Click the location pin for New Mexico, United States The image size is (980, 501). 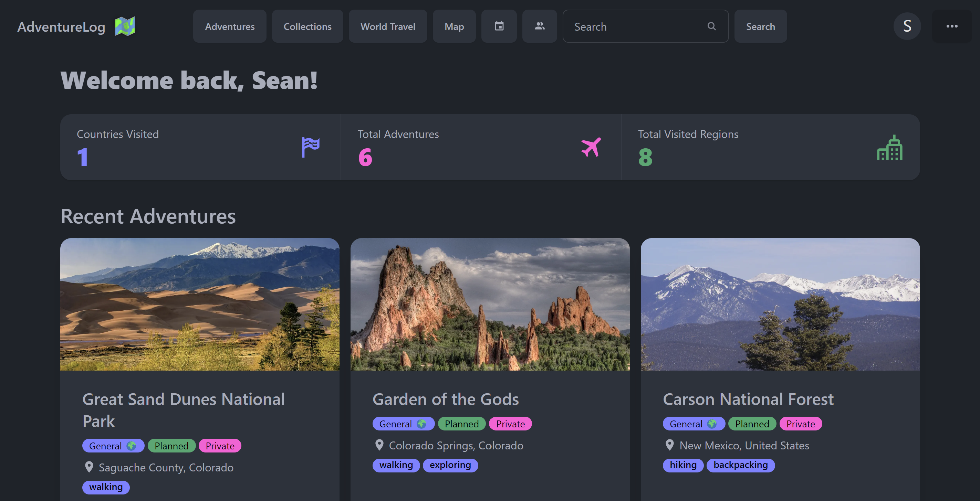click(x=669, y=446)
